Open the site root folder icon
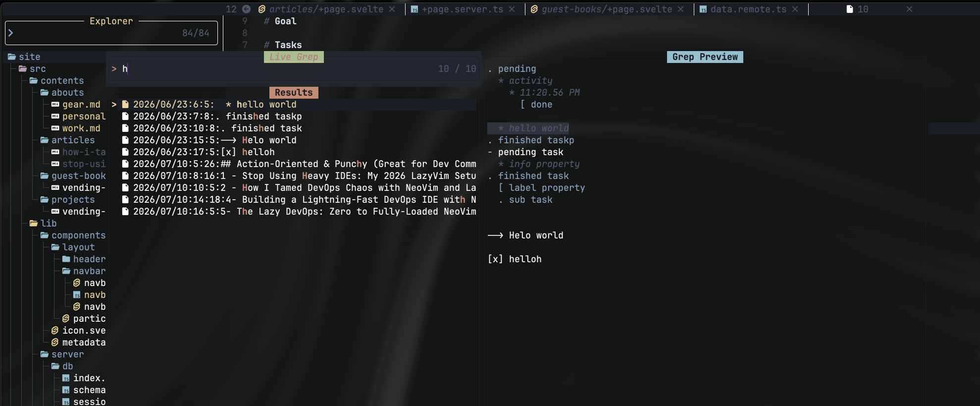Viewport: 980px width, 406px height. pos(12,57)
